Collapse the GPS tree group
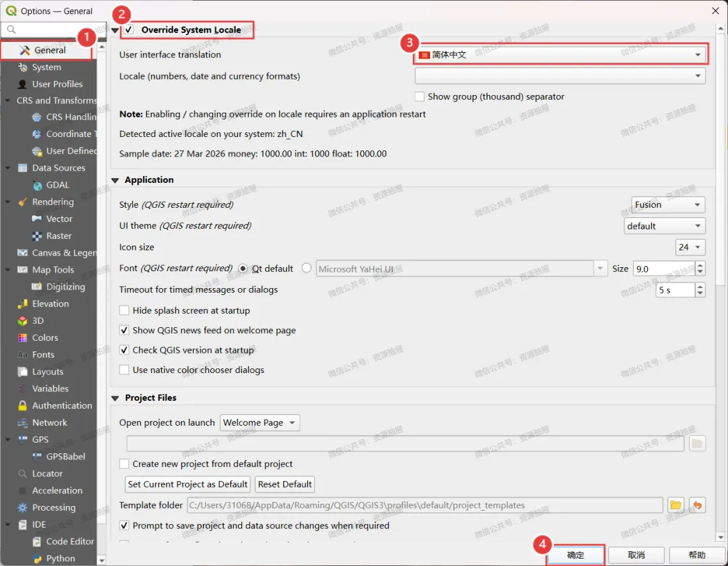728x566 pixels. click(x=7, y=440)
